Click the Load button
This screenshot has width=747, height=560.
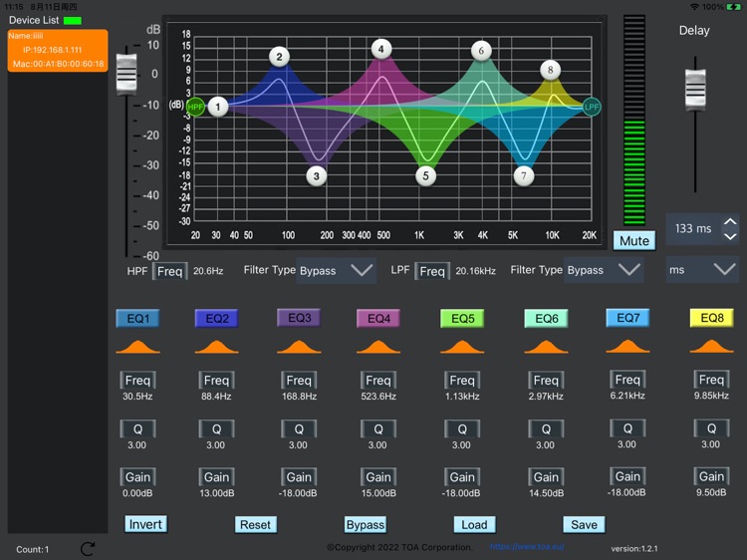point(474,525)
